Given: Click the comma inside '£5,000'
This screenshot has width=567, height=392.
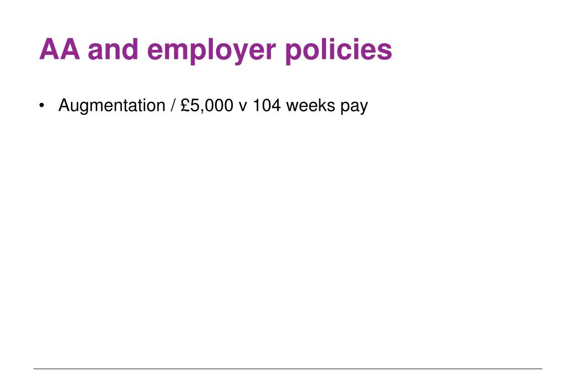Looking at the screenshot, I should click(201, 112).
